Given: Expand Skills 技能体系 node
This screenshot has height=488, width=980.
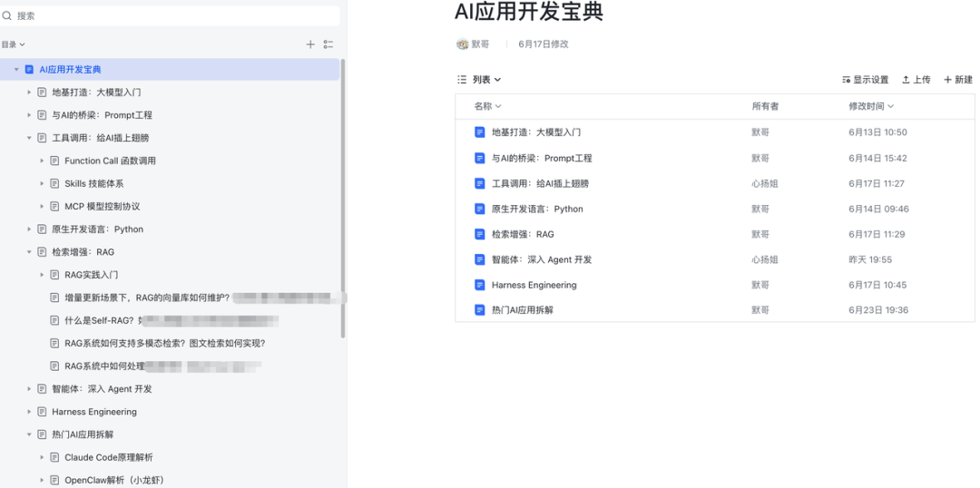Looking at the screenshot, I should pyautogui.click(x=42, y=184).
